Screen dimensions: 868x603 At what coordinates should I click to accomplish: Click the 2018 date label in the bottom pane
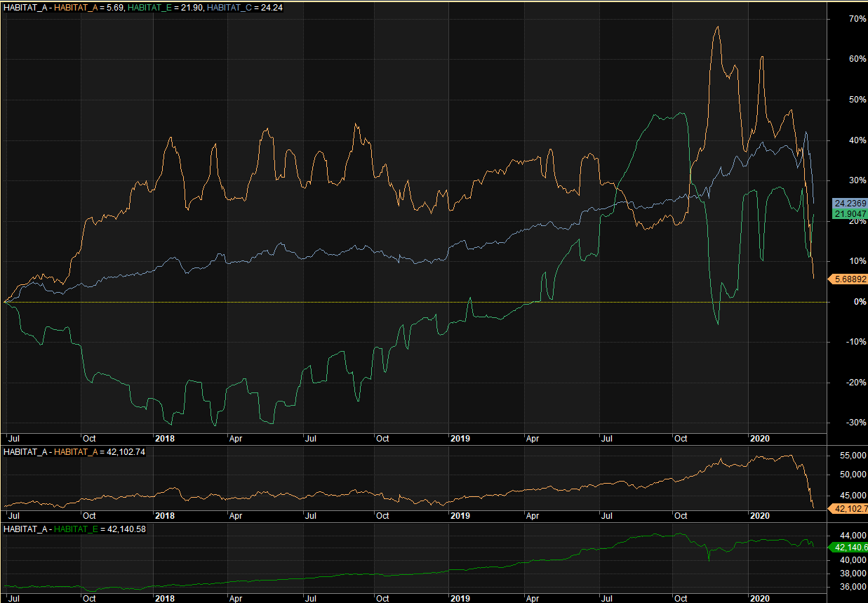click(x=164, y=598)
